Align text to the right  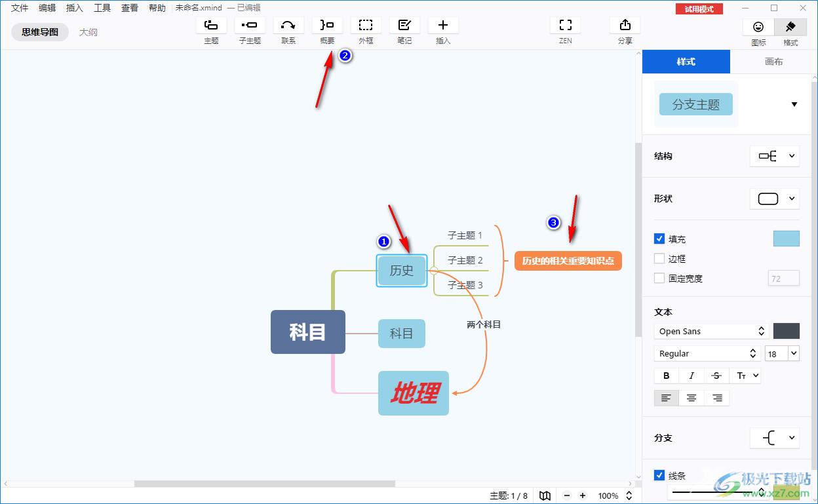click(x=717, y=398)
